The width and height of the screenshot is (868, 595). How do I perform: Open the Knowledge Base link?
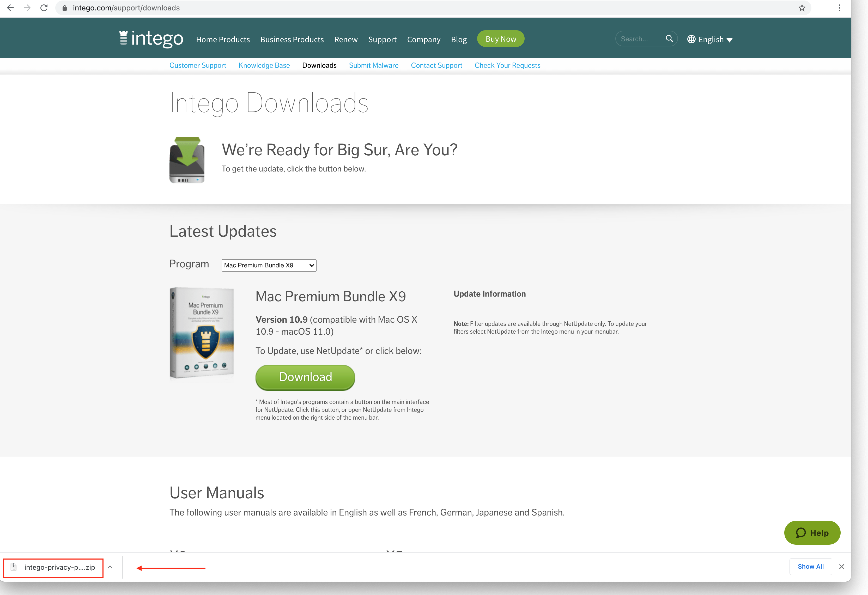pyautogui.click(x=264, y=65)
